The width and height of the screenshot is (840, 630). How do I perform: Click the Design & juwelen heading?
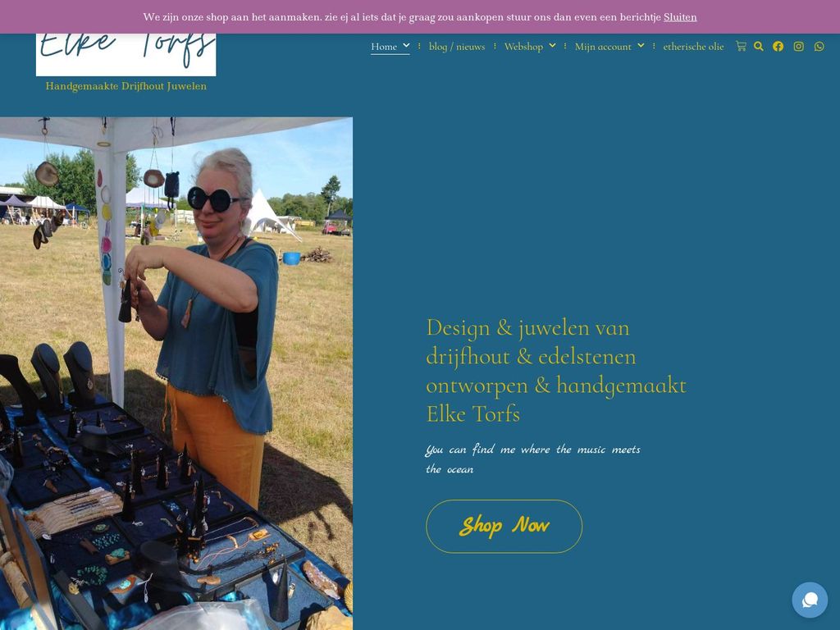pyautogui.click(x=556, y=371)
